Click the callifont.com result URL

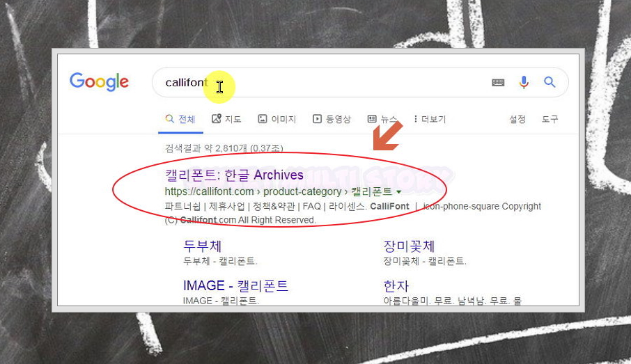click(x=278, y=191)
